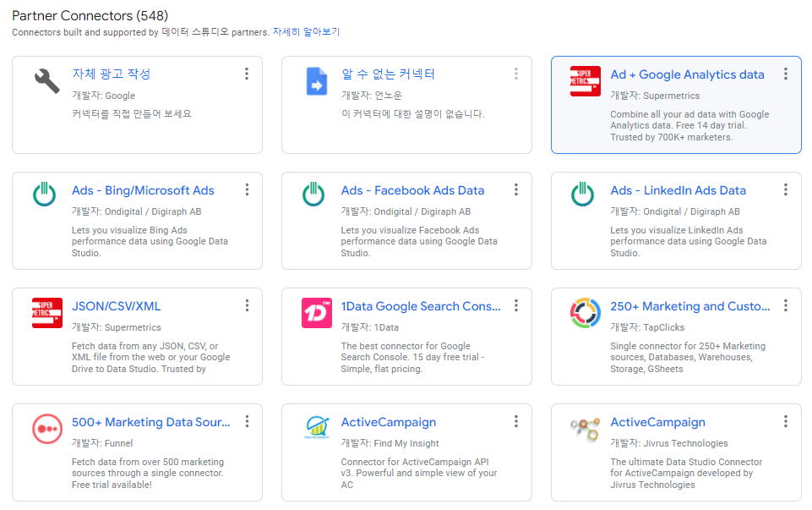This screenshot has width=812, height=510.
Task: Click description 'The best connector for Google'
Action: point(412,358)
